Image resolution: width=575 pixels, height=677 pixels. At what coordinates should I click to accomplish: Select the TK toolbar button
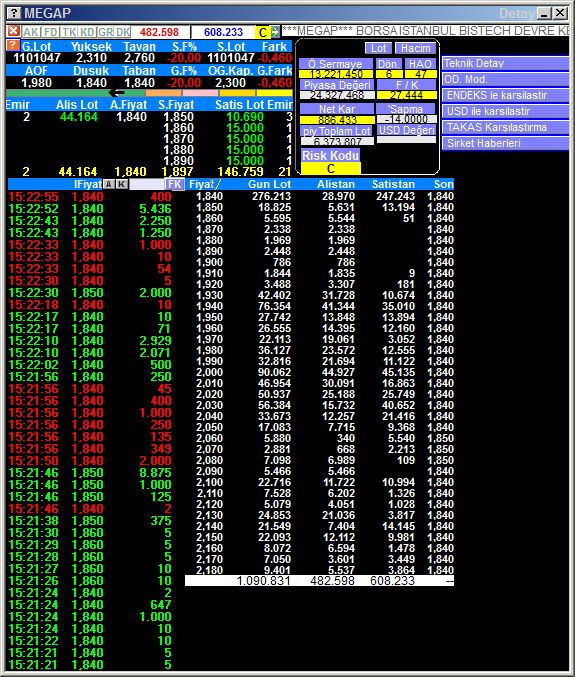pos(69,32)
